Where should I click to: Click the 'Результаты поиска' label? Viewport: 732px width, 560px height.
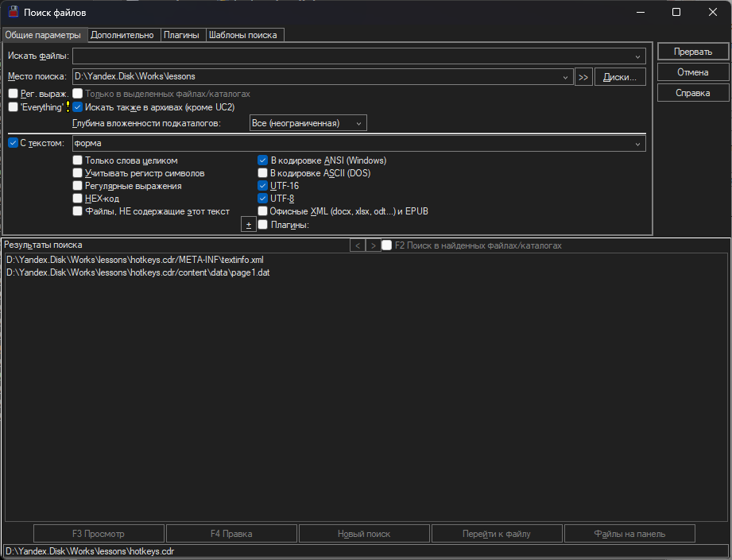43,245
